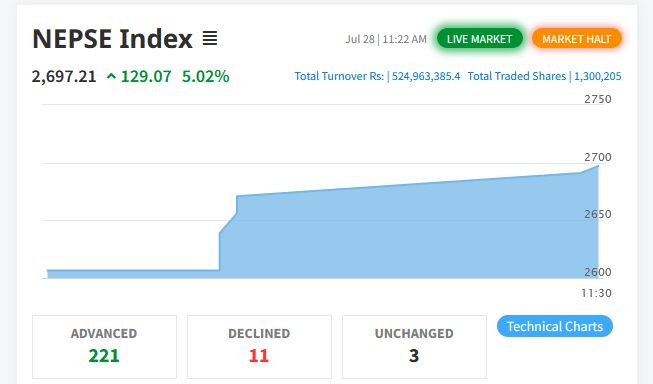The width and height of the screenshot is (653, 384).
Task: Click the NEPSE Index heading
Action: 112,39
